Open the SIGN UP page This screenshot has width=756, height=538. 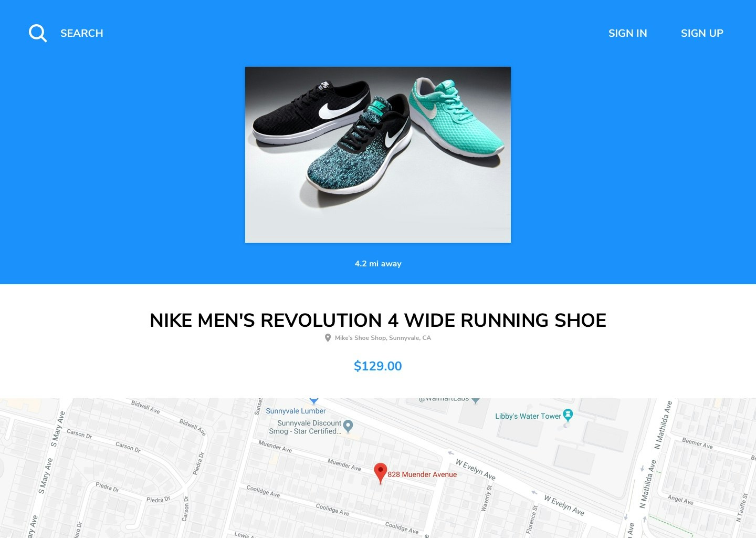702,33
